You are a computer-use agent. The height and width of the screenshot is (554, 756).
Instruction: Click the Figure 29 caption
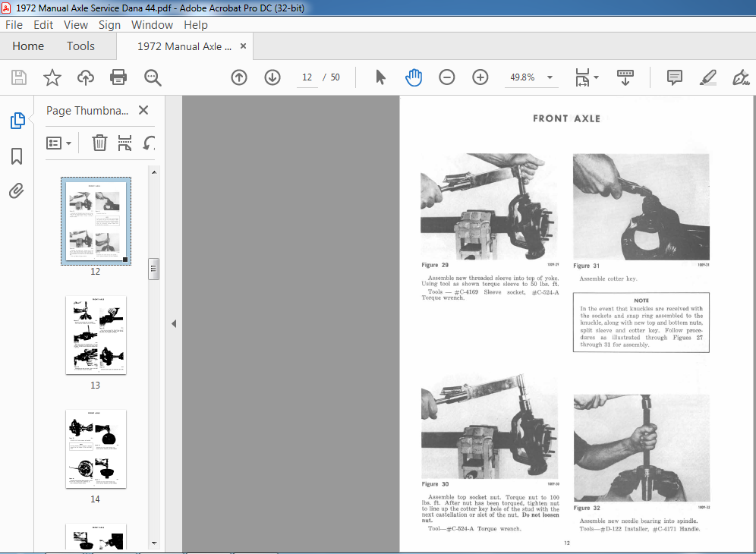point(435,265)
